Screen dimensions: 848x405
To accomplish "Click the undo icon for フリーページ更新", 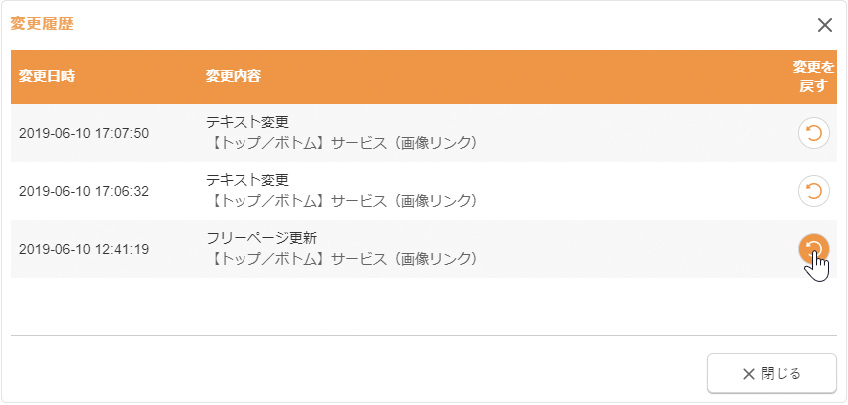I will pos(814,249).
